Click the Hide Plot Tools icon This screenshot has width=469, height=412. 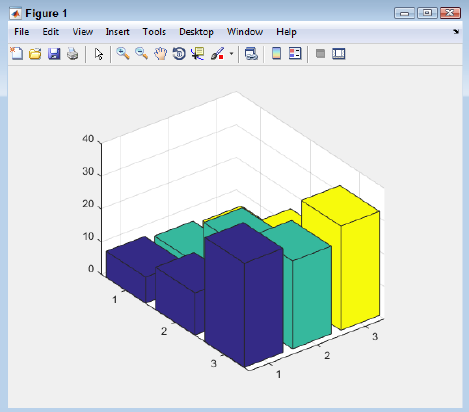(320, 53)
